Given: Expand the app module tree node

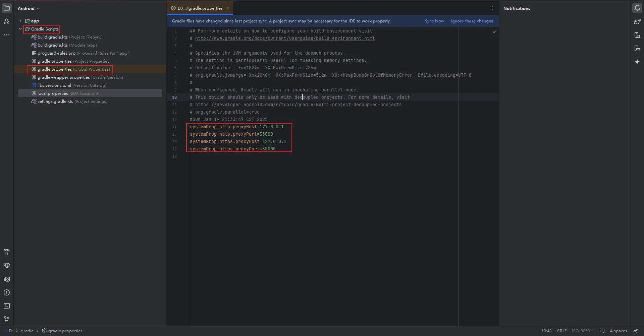Looking at the screenshot, I should pyautogui.click(x=20, y=21).
